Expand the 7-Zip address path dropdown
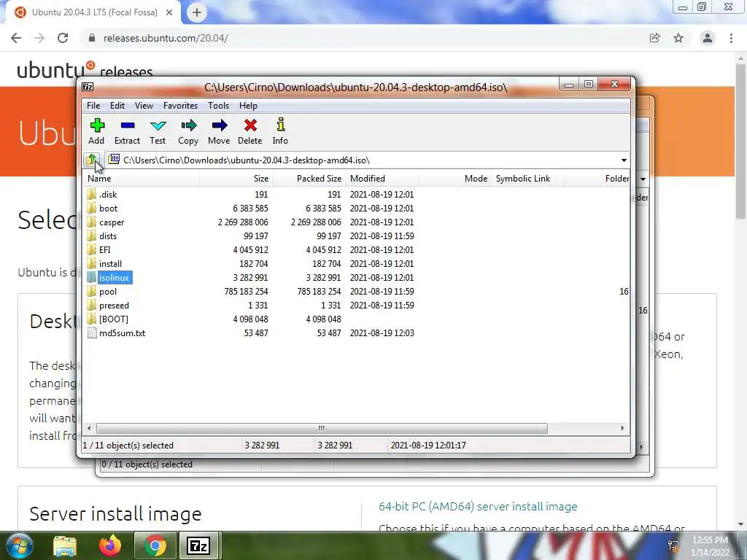 624,160
